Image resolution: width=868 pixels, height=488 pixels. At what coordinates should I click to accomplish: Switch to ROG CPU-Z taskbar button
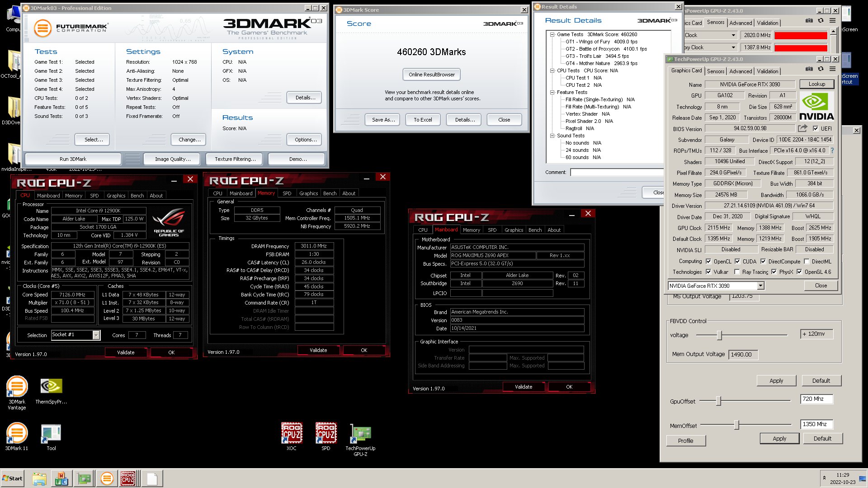(128, 479)
